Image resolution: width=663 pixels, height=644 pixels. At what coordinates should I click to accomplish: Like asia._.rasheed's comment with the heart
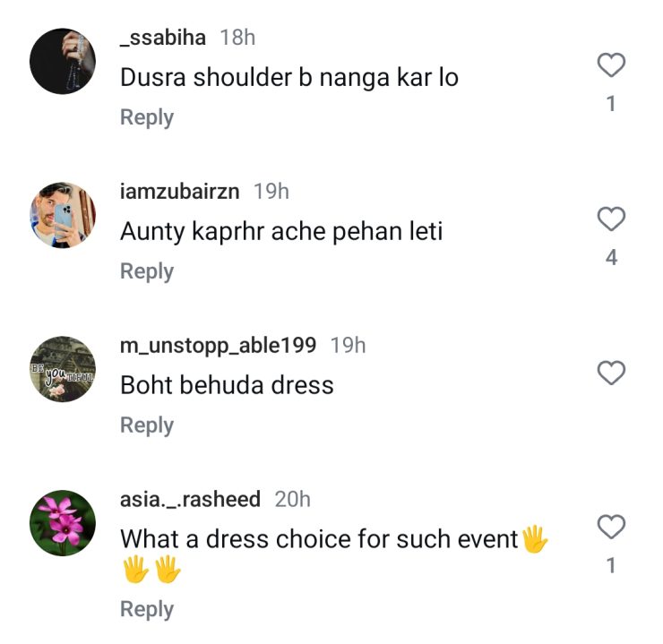(611, 527)
